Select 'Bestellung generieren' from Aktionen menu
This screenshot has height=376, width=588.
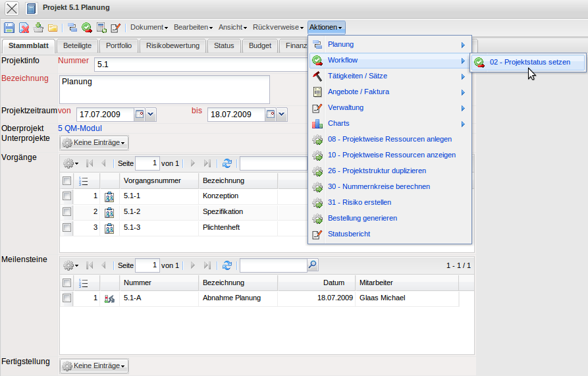(x=362, y=218)
